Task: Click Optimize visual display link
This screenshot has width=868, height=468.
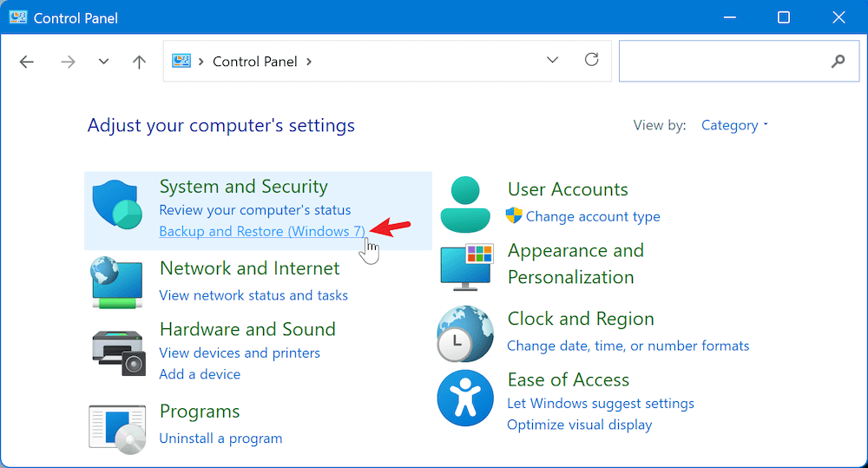Action: [580, 425]
